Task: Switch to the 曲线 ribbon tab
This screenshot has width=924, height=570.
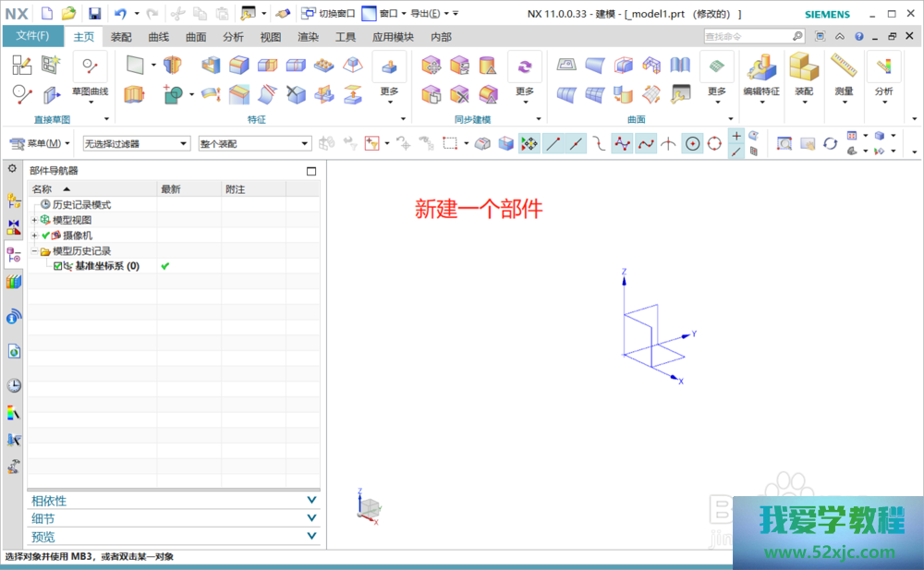Action: pos(158,37)
